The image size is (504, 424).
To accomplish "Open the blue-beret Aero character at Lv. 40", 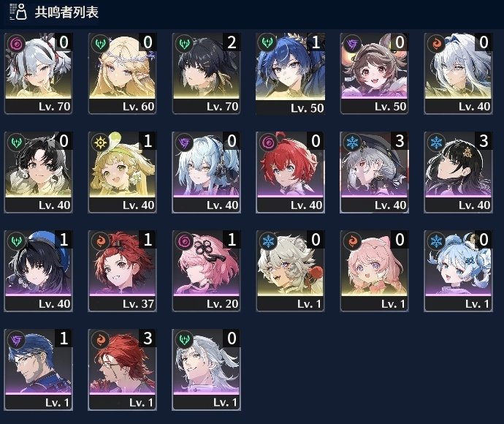I will 38,271.
